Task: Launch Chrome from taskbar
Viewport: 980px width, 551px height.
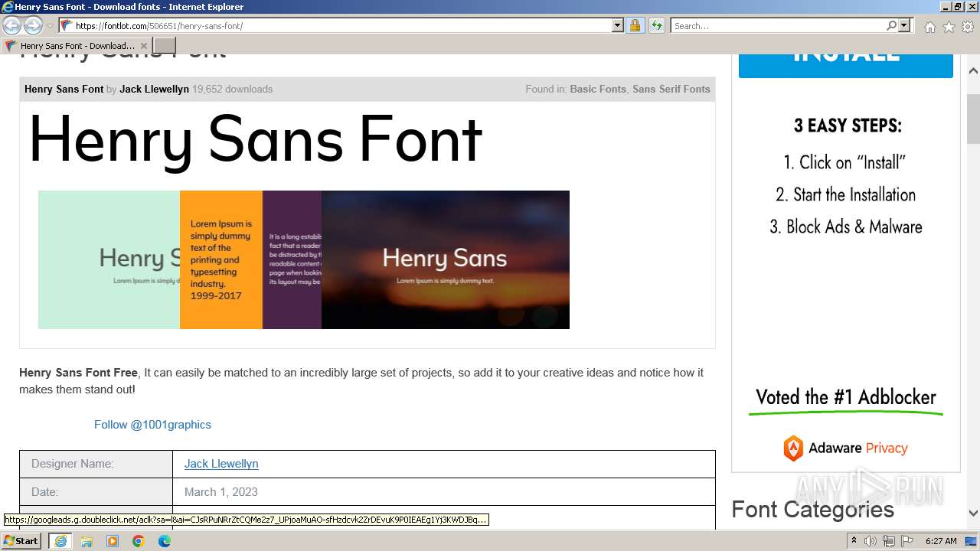Action: [139, 541]
